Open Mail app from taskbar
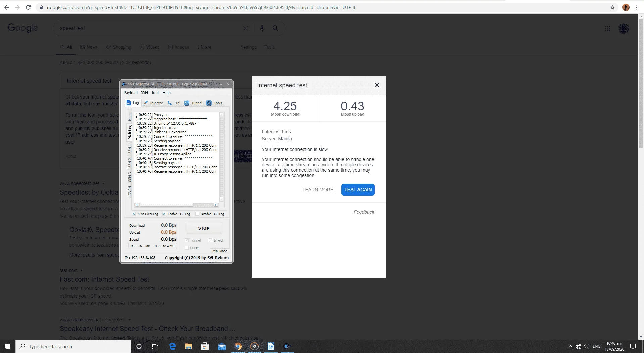 point(222,346)
